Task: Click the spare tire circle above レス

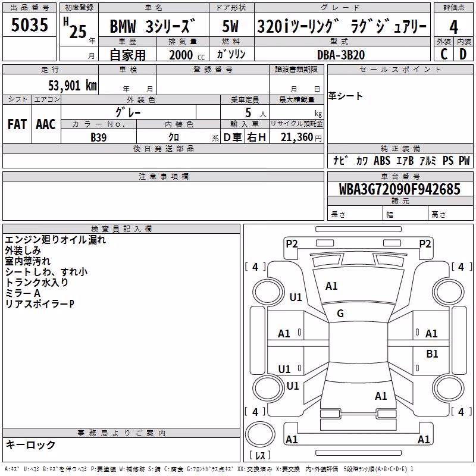Action: click(260, 434)
